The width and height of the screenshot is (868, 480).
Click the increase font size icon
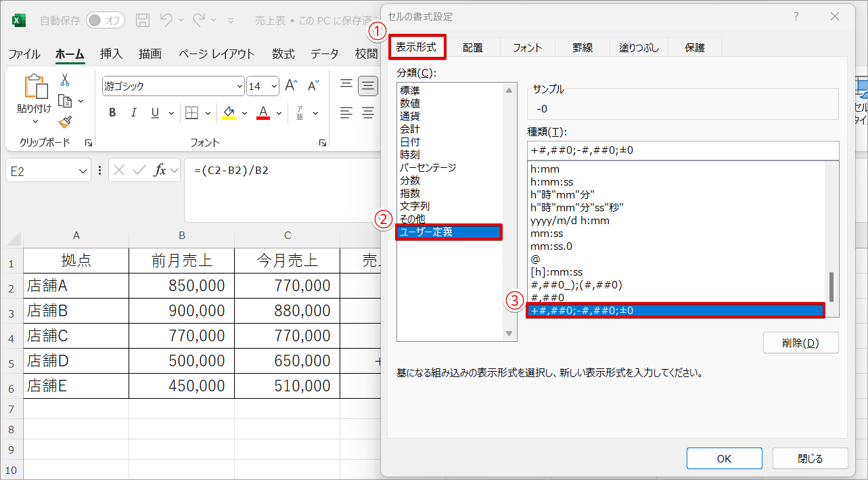click(x=291, y=86)
